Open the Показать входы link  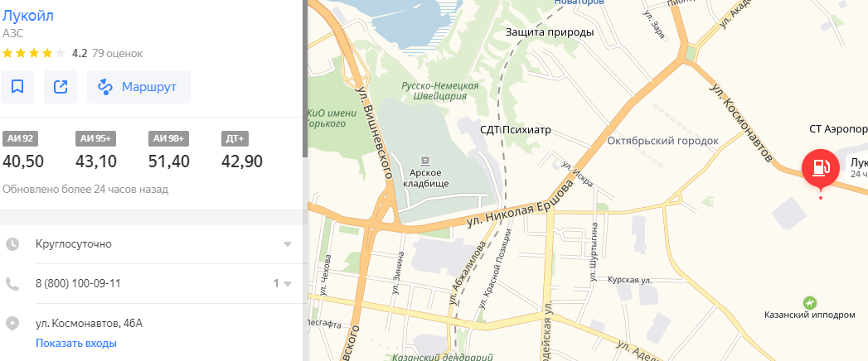[x=75, y=343]
